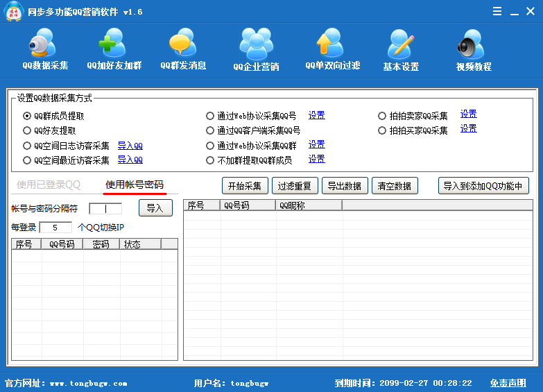Click 开始采集 button
The height and width of the screenshot is (392, 543).
click(x=245, y=186)
